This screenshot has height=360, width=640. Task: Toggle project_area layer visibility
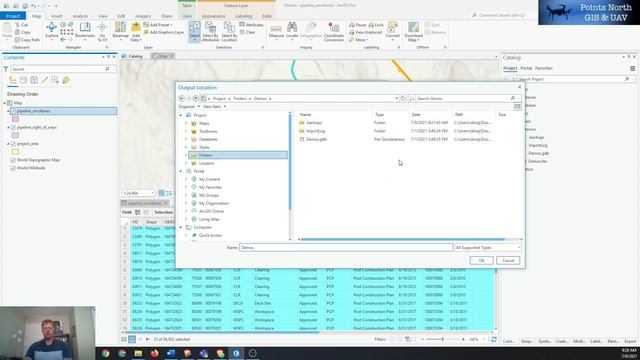pos(13,144)
